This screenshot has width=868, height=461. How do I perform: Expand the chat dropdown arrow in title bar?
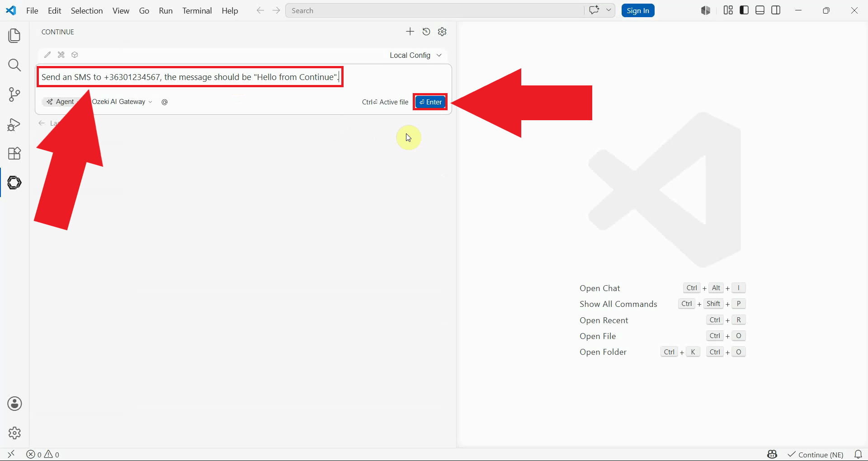pyautogui.click(x=609, y=10)
